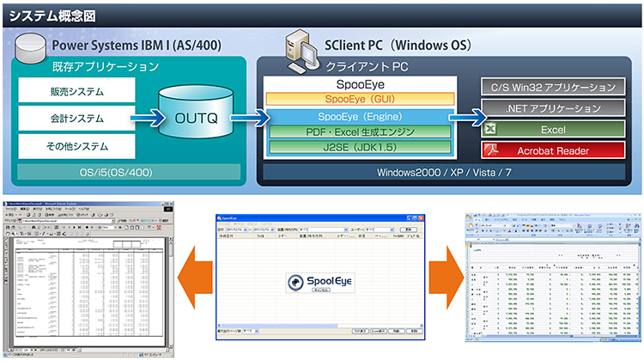Click the PDF・Excel 生成エンジン bar
Viewport: 644px width, 361px height.
point(360,132)
